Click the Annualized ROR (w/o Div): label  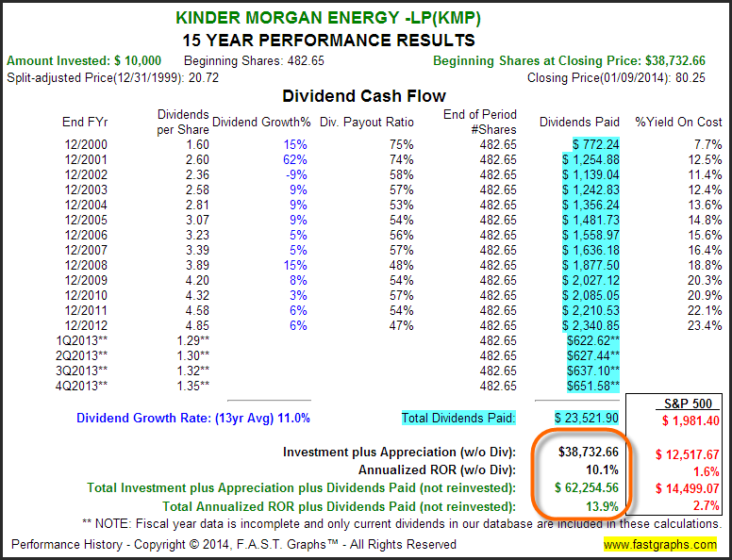[x=437, y=469]
